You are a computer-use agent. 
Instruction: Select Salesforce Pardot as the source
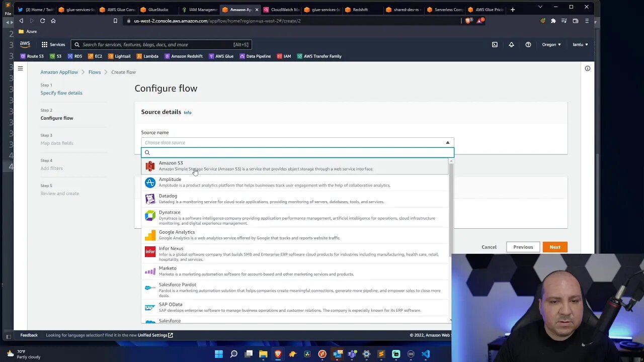(295, 290)
